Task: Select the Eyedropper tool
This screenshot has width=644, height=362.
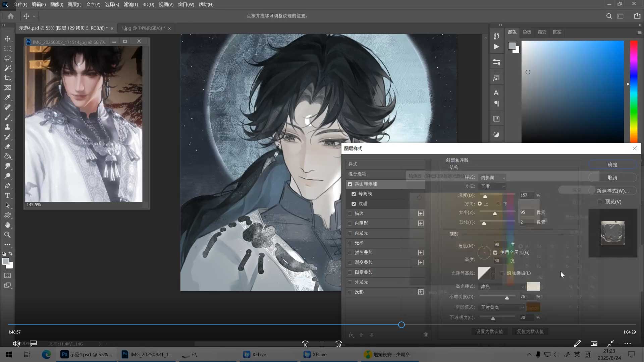Action: 7,98
